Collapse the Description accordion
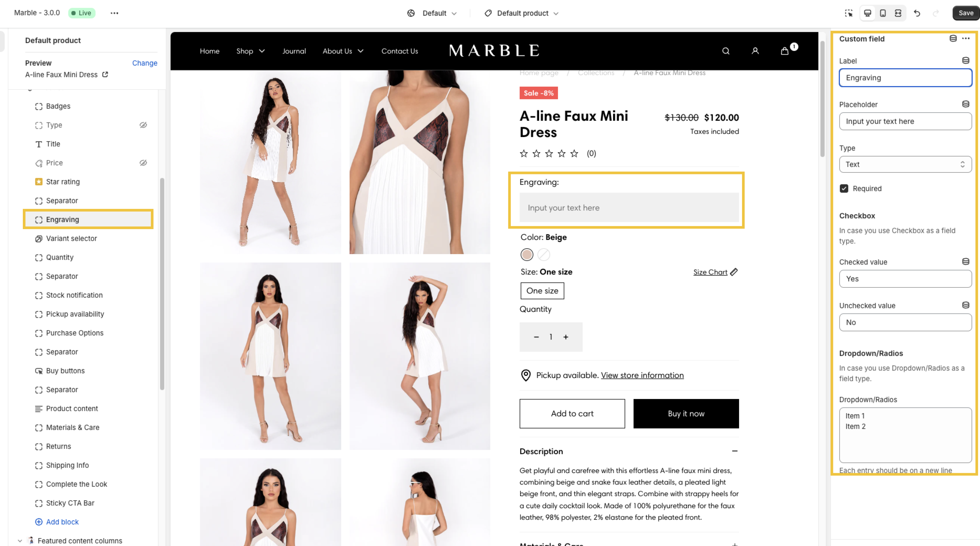The image size is (980, 546). point(735,451)
